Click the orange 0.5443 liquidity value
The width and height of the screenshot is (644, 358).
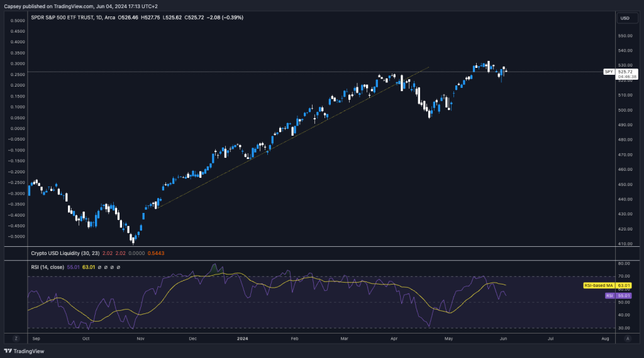click(x=156, y=253)
